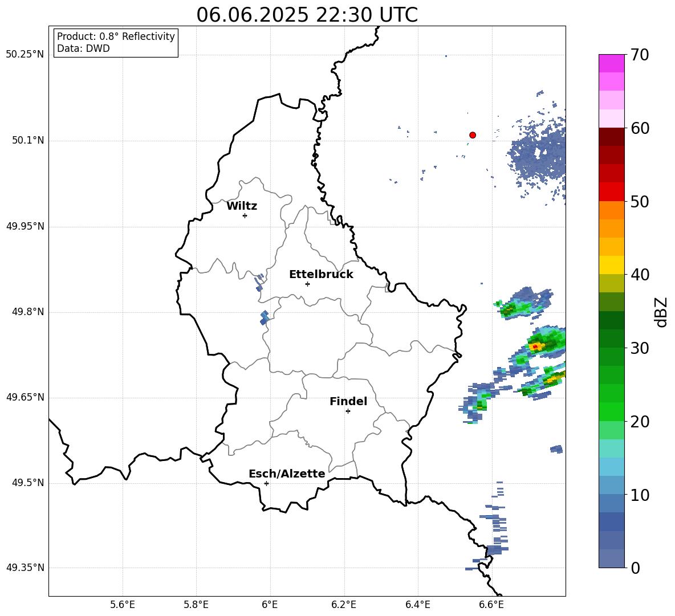Click the colorbar value 0

tap(635, 568)
